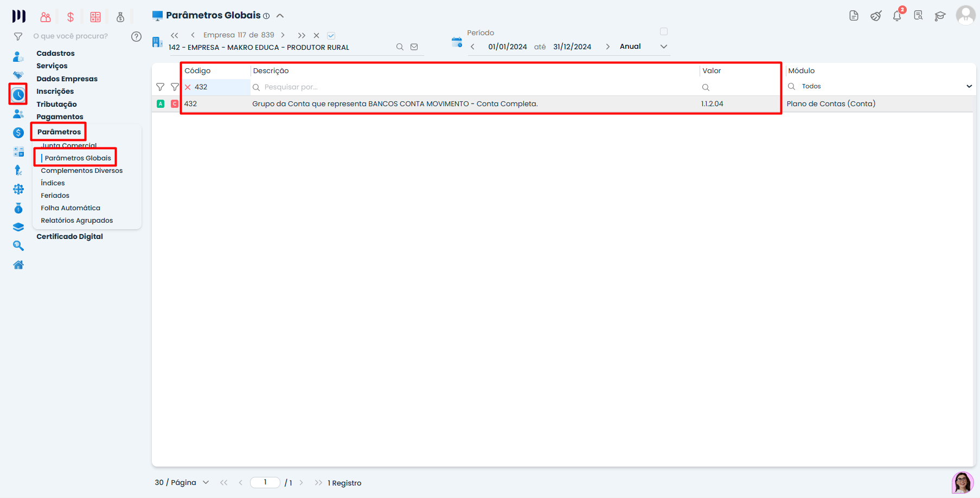980x498 pixels.
Task: Open the document search icon
Action: [x=918, y=16]
